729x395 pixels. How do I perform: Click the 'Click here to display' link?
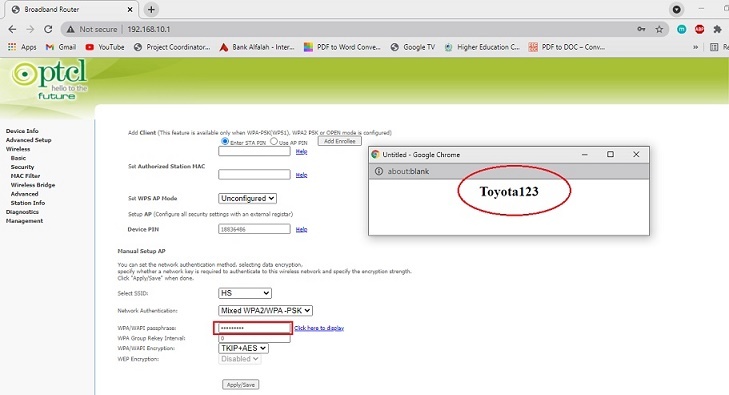(x=319, y=328)
